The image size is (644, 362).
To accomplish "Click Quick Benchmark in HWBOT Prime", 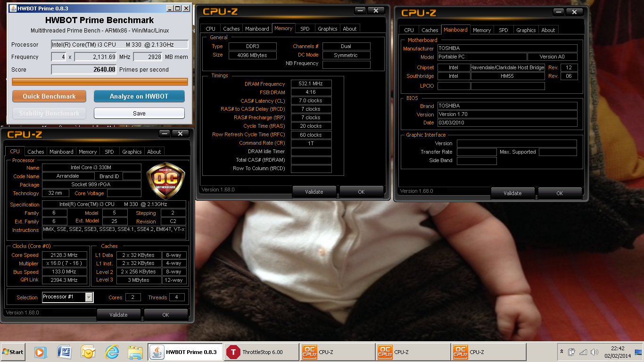I will (49, 96).
